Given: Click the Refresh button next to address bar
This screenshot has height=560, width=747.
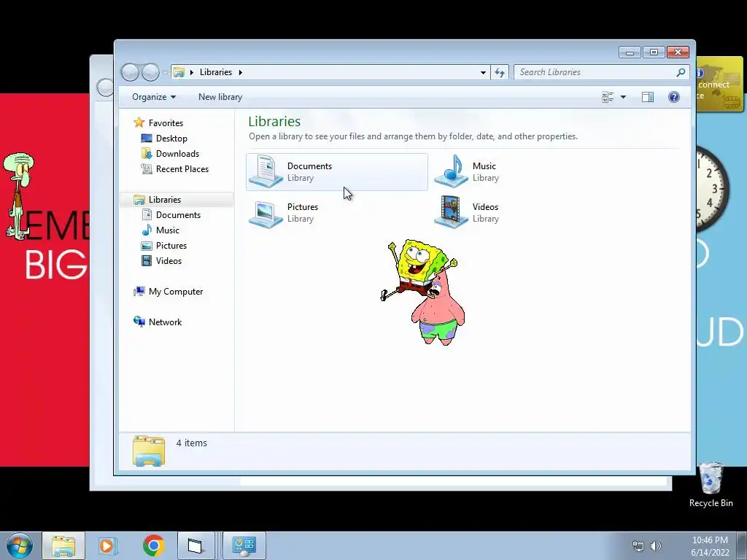Looking at the screenshot, I should [x=499, y=72].
